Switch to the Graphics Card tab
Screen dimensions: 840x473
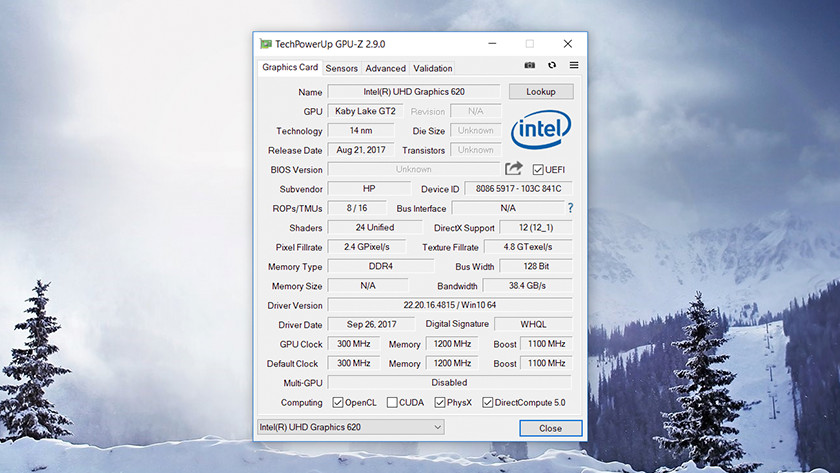[290, 67]
